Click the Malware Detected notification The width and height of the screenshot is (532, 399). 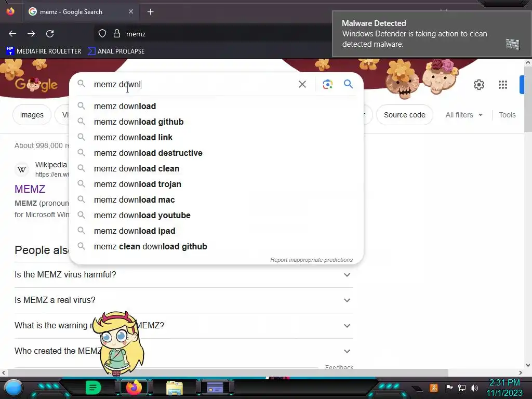tap(431, 34)
